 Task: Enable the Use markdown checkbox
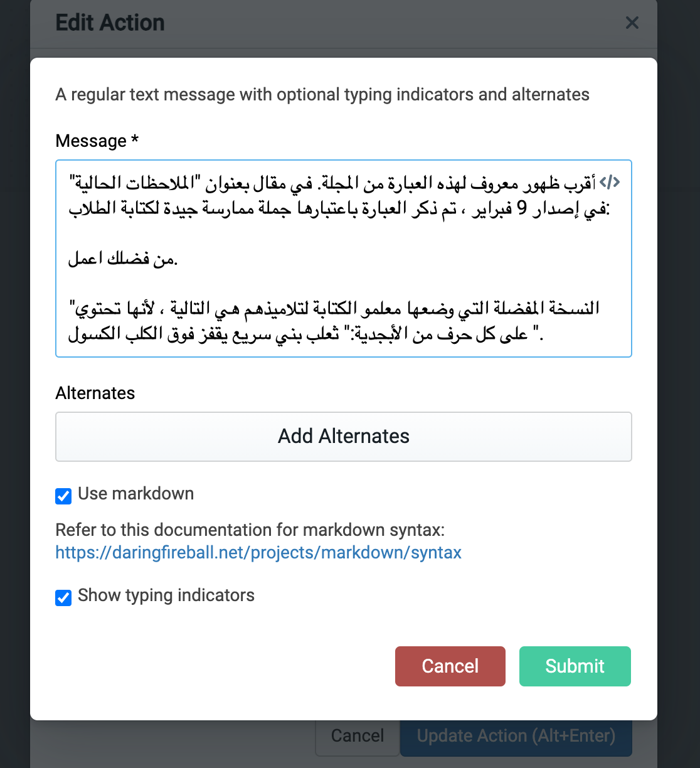point(63,496)
